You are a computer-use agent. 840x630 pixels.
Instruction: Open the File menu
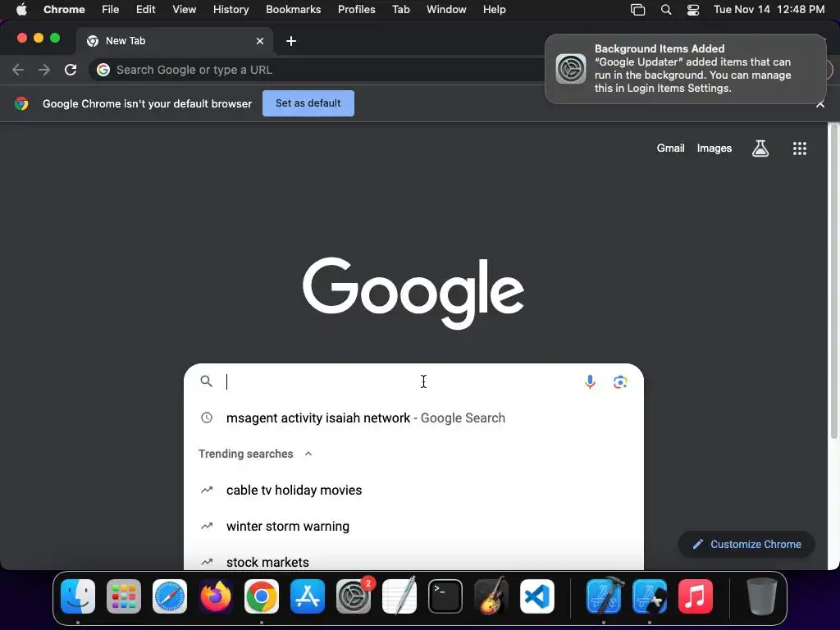111,10
